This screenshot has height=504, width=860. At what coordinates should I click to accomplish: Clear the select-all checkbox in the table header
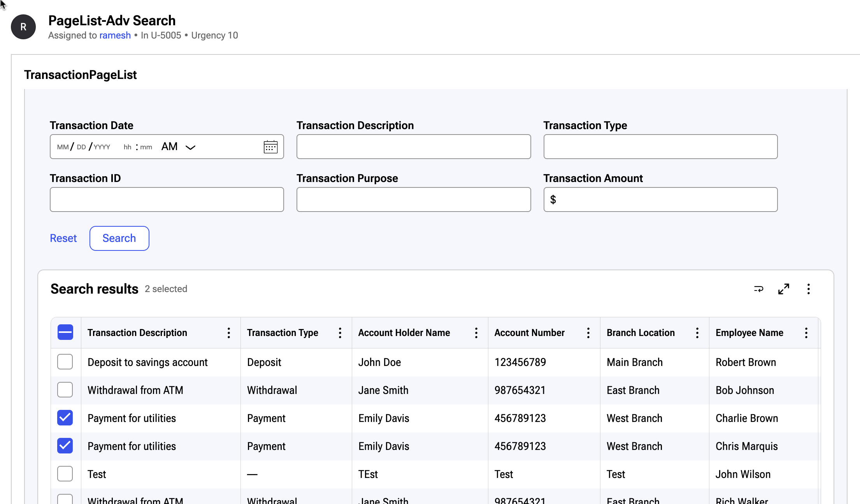[65, 332]
